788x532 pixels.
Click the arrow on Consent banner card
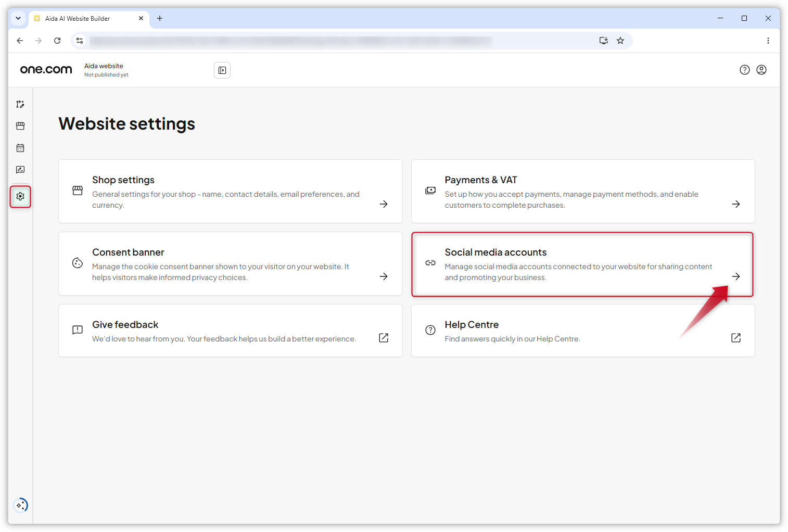(384, 276)
